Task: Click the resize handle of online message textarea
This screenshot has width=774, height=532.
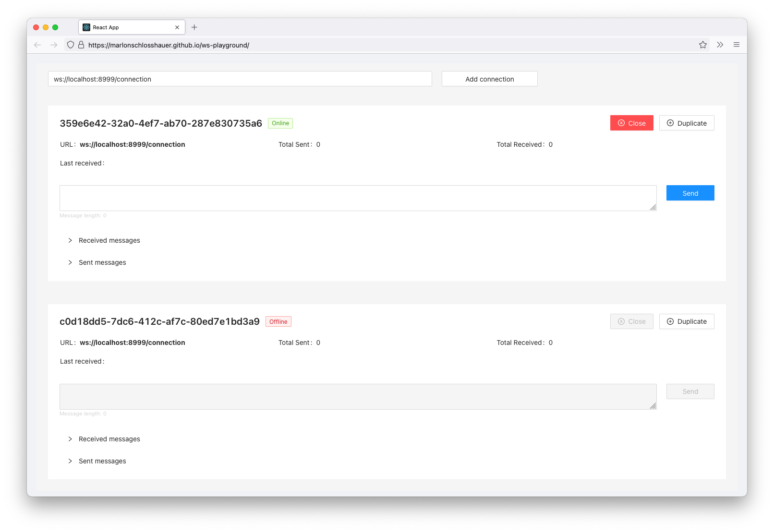Action: (x=653, y=207)
